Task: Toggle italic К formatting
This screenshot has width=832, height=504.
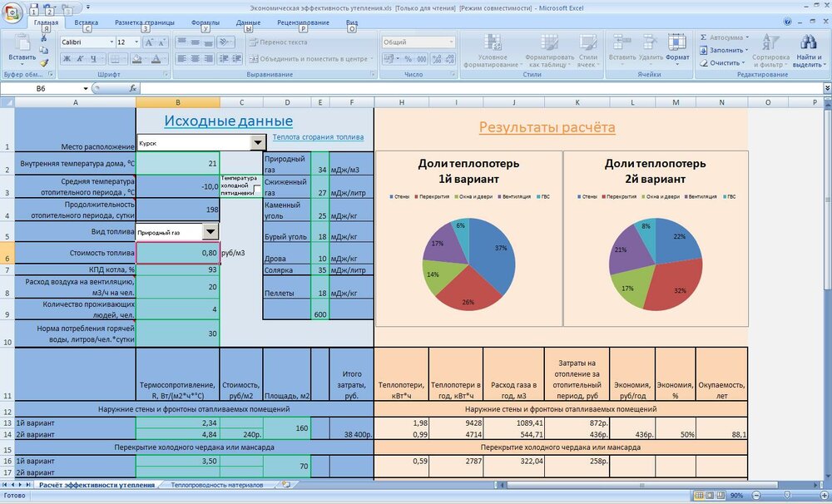Action: pyautogui.click(x=80, y=58)
